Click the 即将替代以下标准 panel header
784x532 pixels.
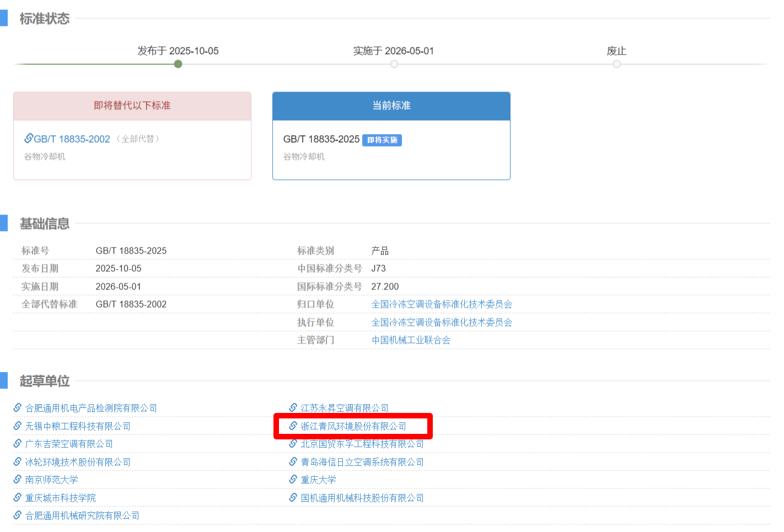tap(132, 106)
